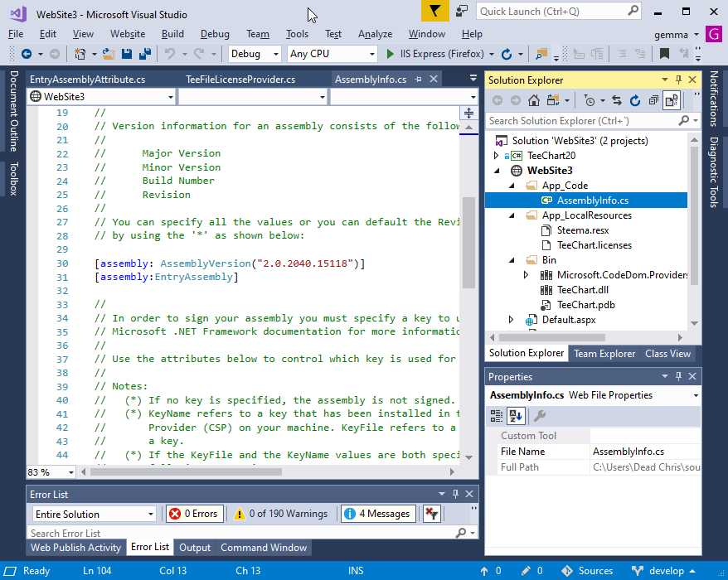
Task: Toggle the 0 Errors filter
Action: (195, 514)
